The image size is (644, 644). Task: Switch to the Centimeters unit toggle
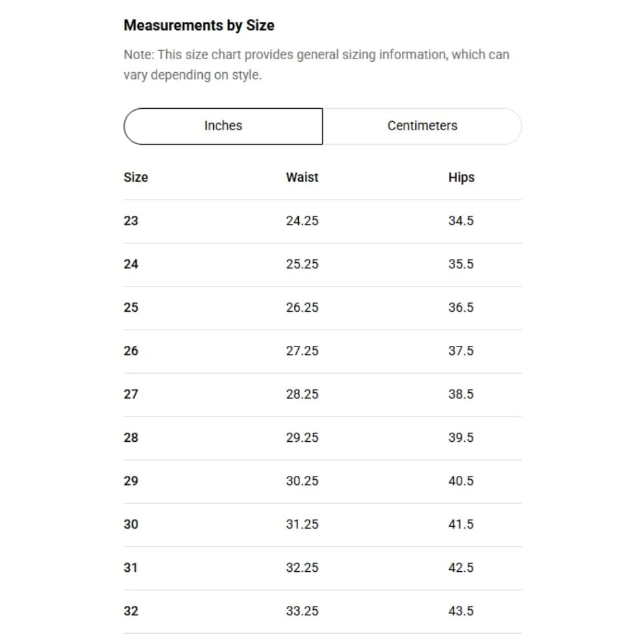pyautogui.click(x=422, y=126)
